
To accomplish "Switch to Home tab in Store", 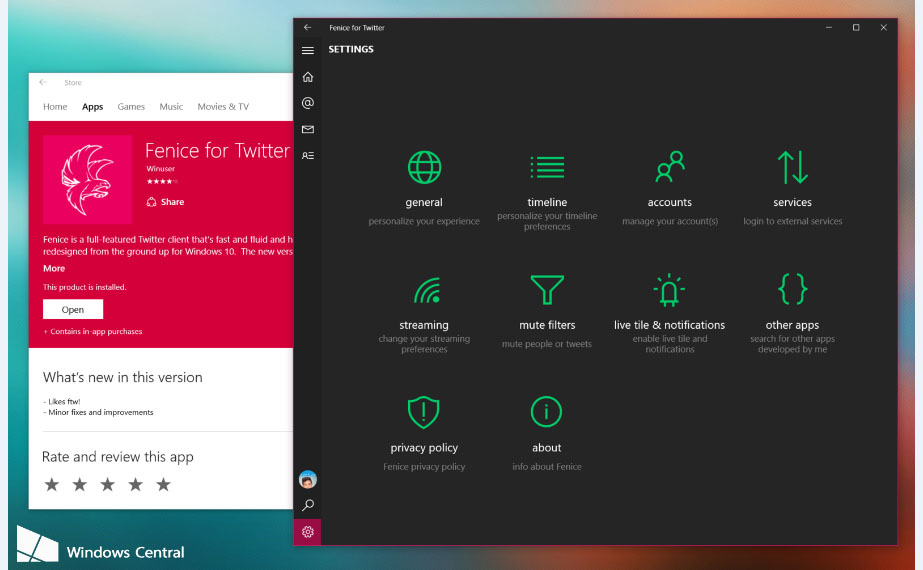I will [55, 107].
